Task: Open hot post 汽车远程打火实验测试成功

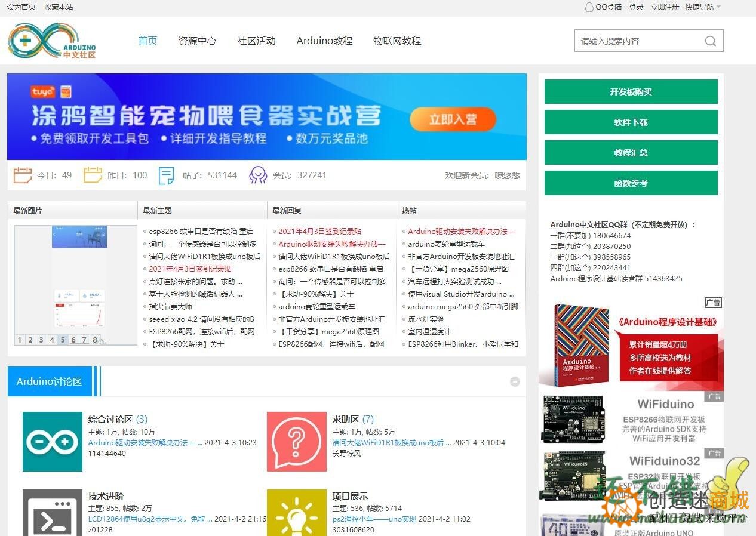Action: click(455, 281)
